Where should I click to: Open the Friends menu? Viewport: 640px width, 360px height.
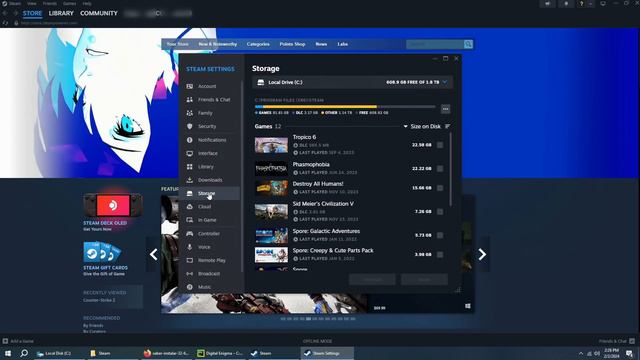click(x=50, y=3)
